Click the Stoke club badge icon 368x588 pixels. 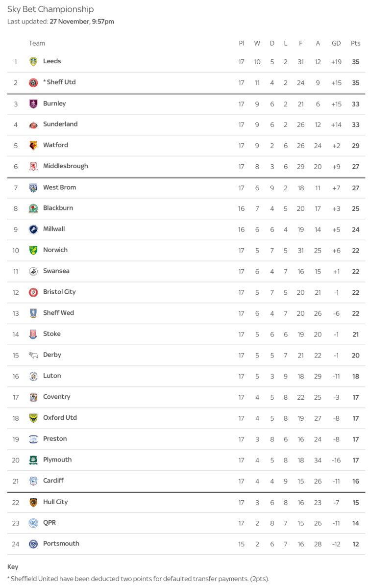point(33,334)
